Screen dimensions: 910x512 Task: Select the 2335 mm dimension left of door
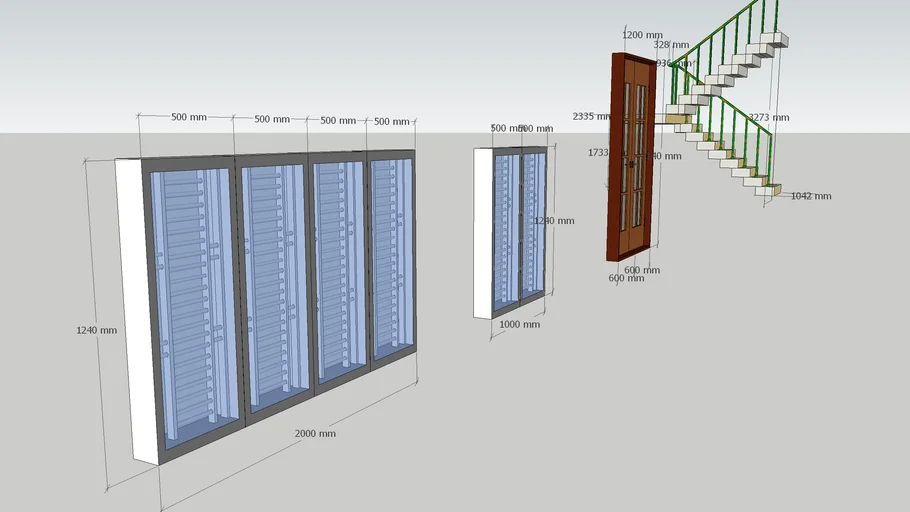tap(591, 116)
